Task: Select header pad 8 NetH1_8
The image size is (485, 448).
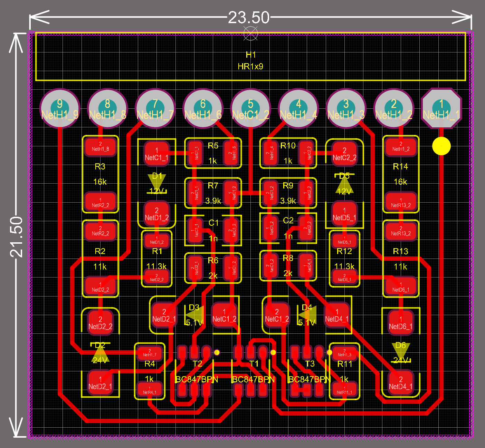Action: [107, 108]
